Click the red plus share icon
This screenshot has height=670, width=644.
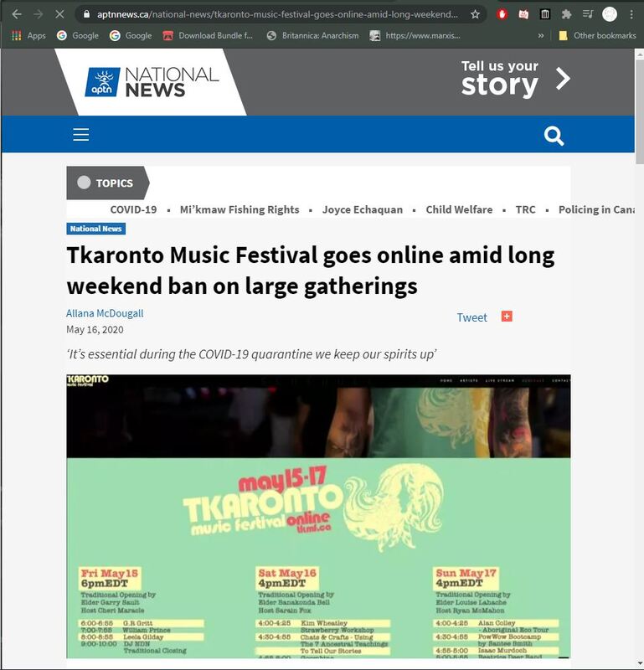pyautogui.click(x=507, y=317)
